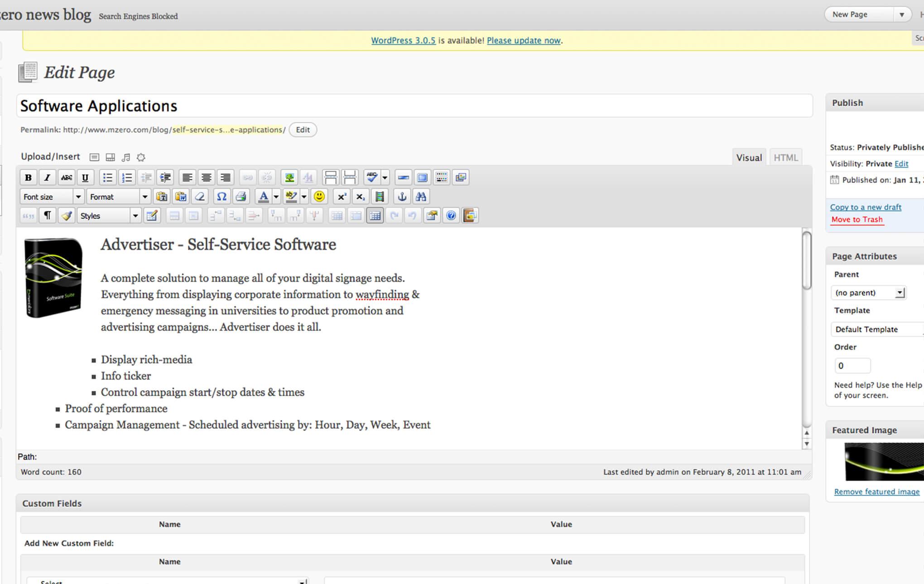This screenshot has height=584, width=924.
Task: Click the Please update now link
Action: (x=523, y=40)
